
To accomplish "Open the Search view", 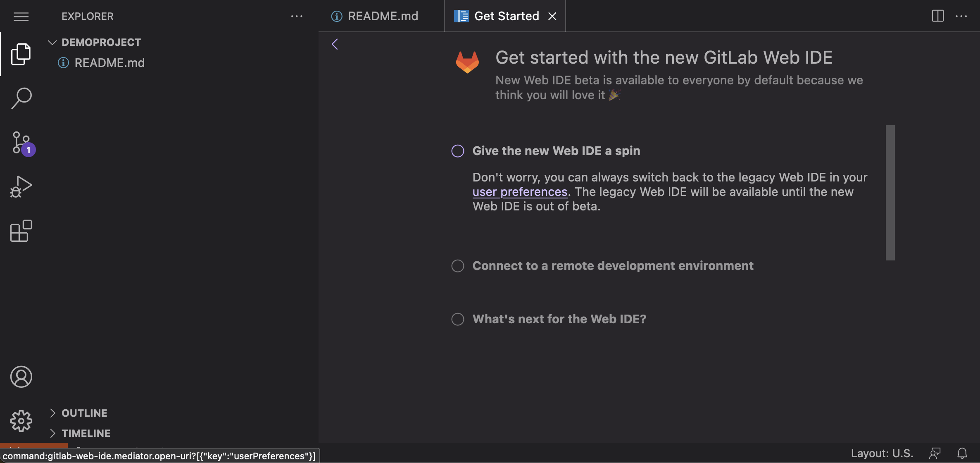I will coord(21,98).
